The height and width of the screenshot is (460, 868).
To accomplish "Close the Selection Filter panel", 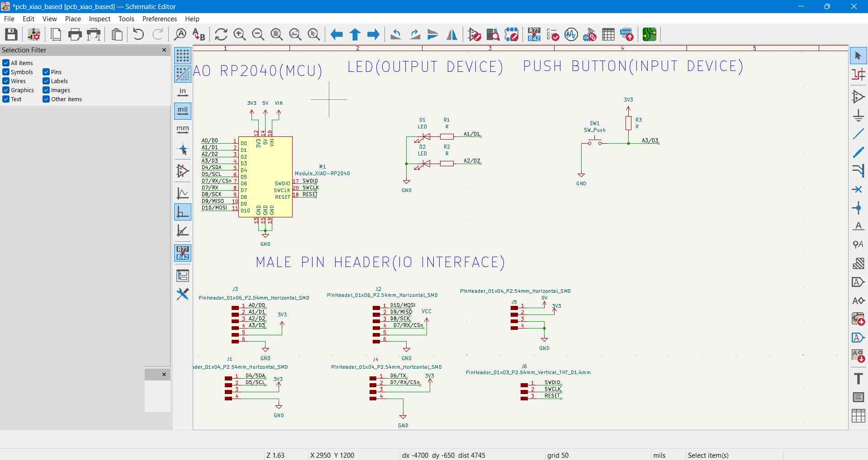I will [164, 50].
